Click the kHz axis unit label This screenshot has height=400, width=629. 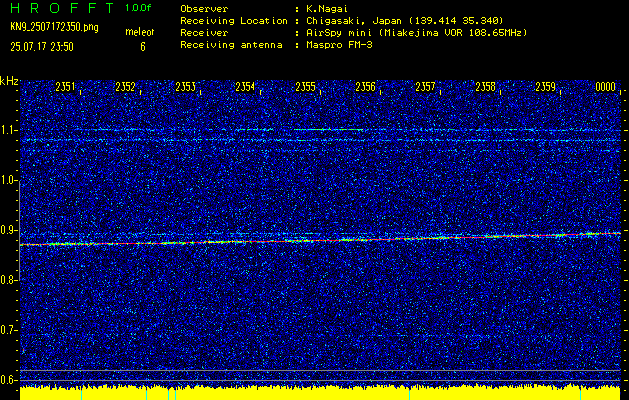point(9,81)
